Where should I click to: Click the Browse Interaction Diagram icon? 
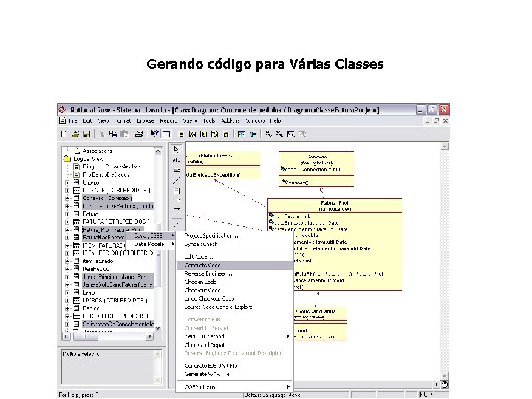coord(192,134)
